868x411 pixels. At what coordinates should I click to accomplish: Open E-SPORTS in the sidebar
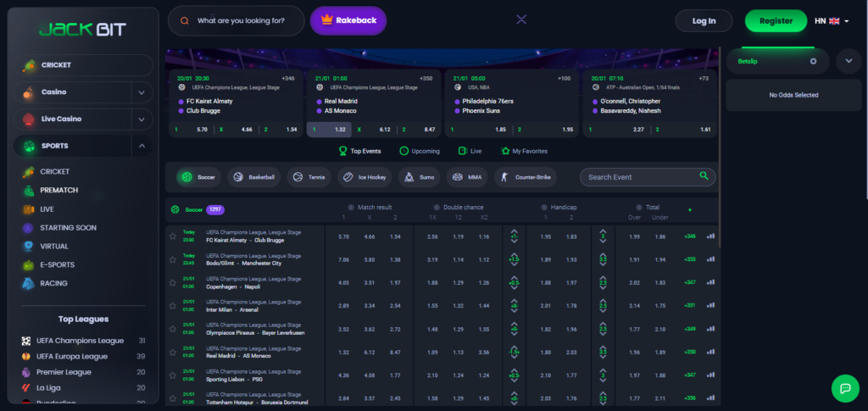57,265
